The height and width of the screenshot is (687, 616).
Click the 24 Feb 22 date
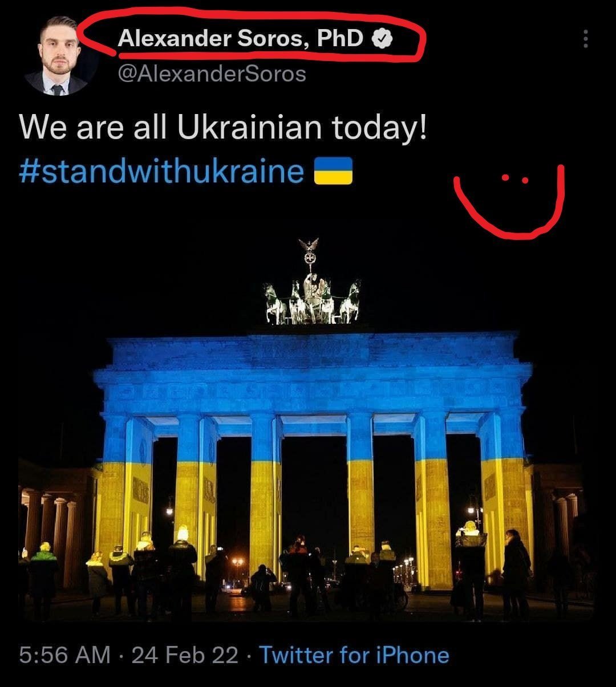click(185, 655)
